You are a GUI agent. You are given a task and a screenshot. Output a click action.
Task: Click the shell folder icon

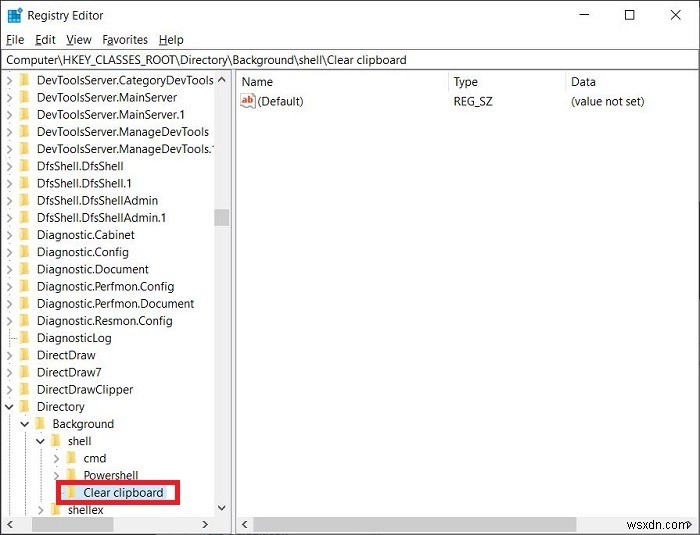coord(56,441)
